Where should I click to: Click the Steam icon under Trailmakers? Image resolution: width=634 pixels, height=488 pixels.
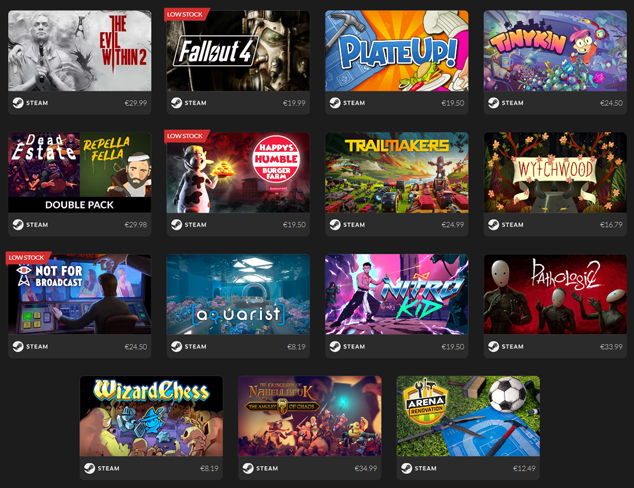coord(335,224)
